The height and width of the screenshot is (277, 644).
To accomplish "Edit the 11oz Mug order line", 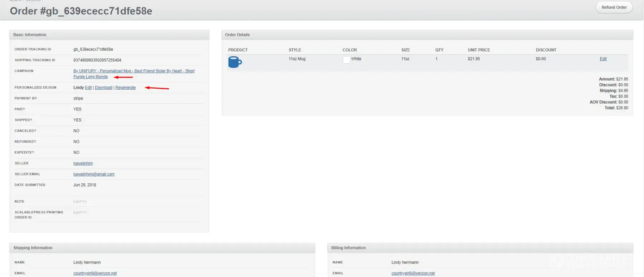I will (603, 59).
